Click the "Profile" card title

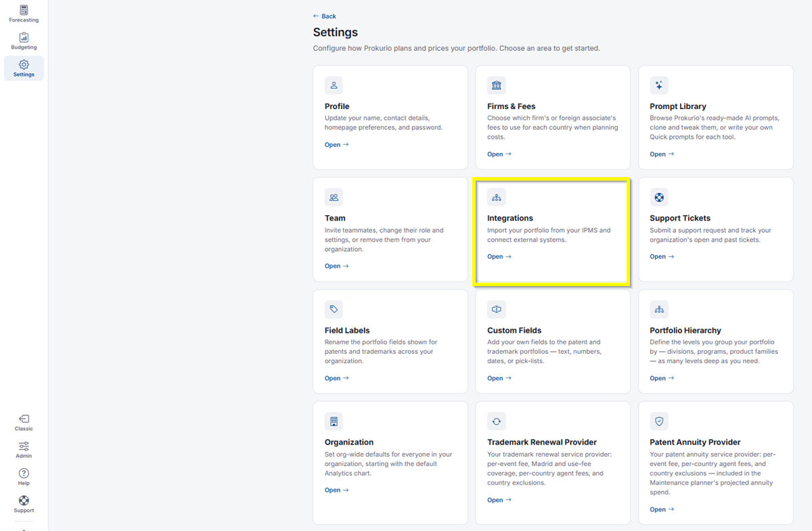[x=337, y=106]
